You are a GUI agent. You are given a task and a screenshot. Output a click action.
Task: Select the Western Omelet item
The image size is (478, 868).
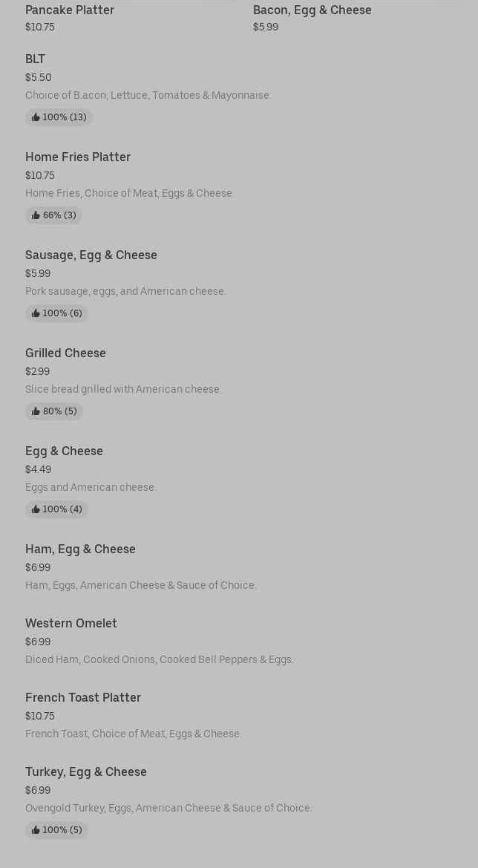click(71, 623)
